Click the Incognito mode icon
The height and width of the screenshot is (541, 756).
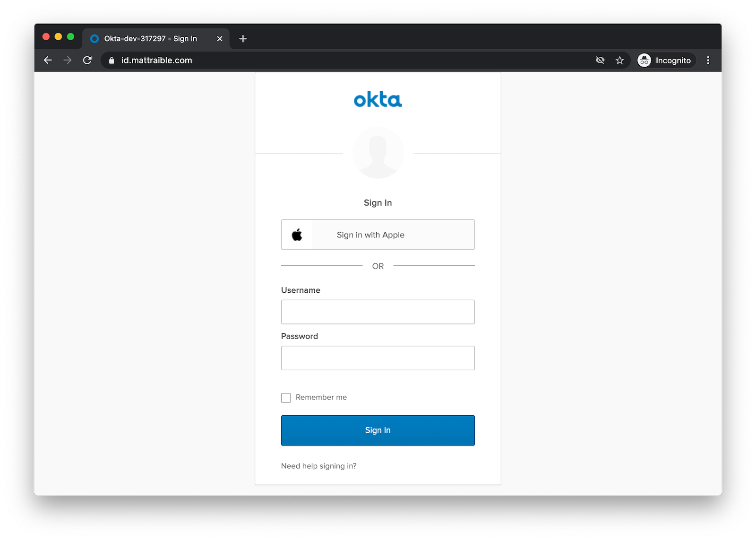[x=645, y=60]
